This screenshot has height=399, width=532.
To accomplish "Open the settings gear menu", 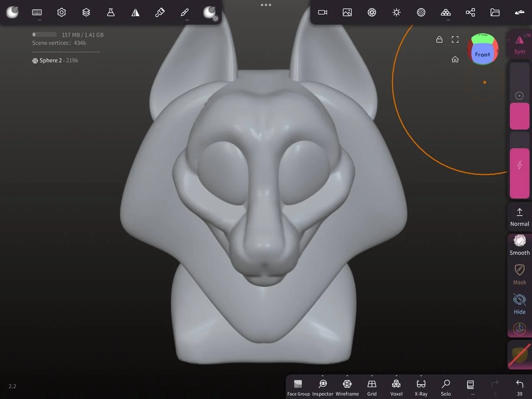I will pyautogui.click(x=62, y=12).
